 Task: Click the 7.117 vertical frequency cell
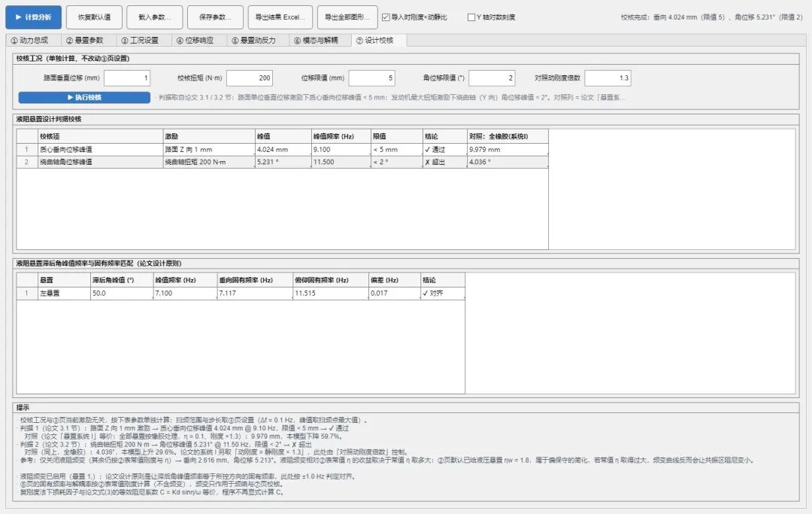pyautogui.click(x=255, y=293)
